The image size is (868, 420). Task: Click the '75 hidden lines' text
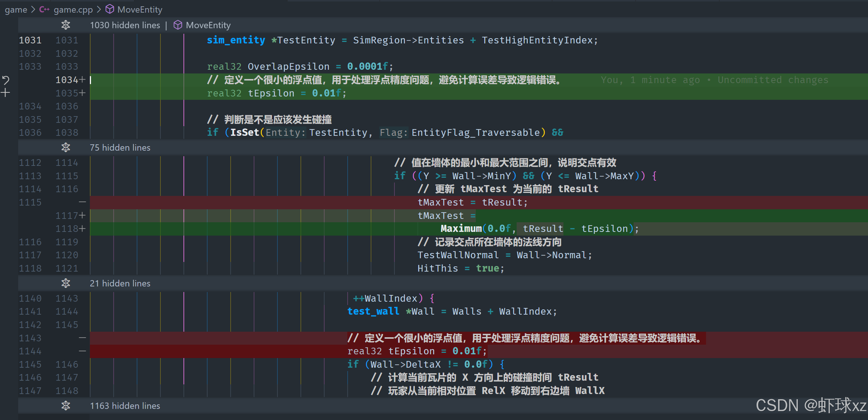120,148
